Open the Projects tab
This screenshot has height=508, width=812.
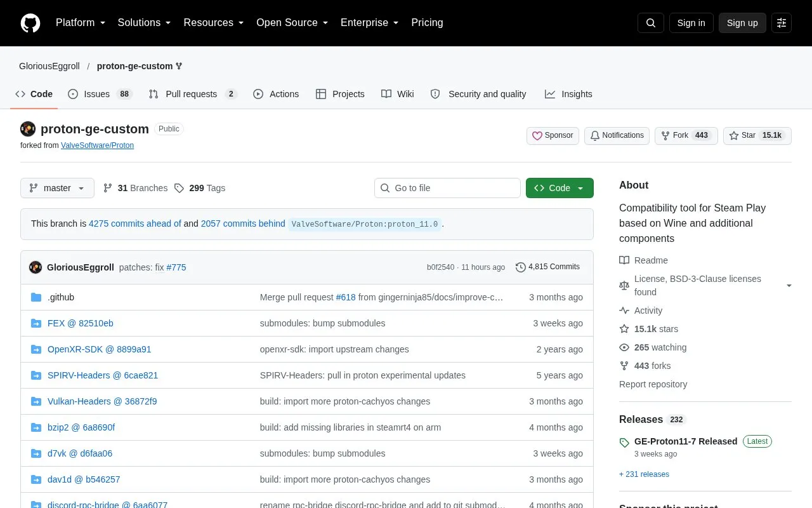click(340, 94)
